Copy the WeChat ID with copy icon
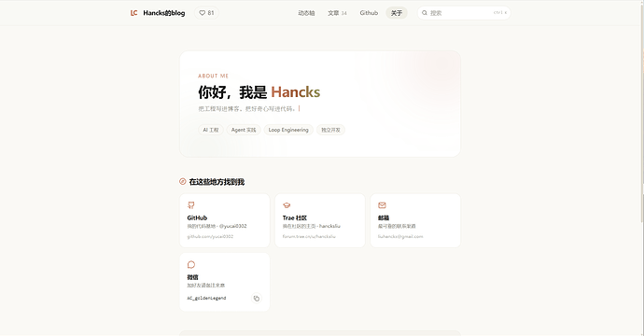The image size is (644, 336). pos(257,299)
